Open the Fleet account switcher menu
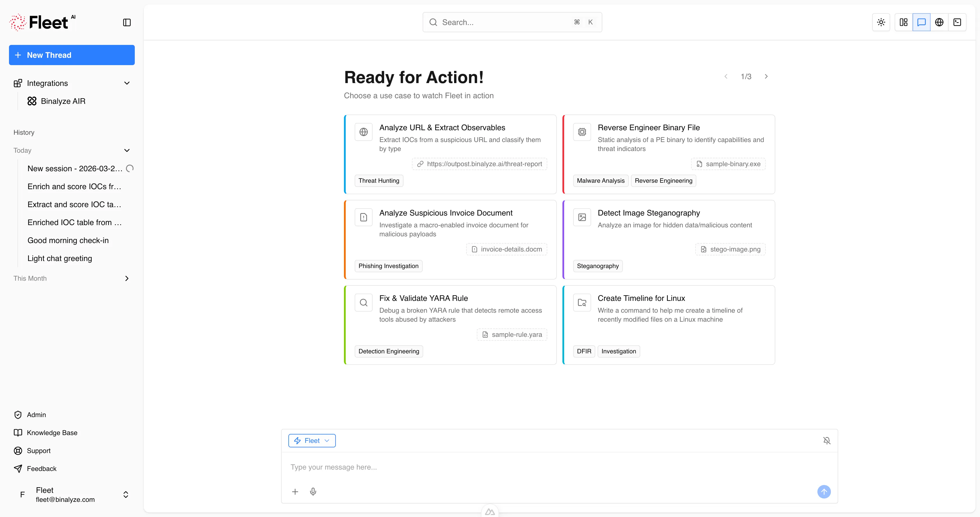This screenshot has height=517, width=980. [126, 494]
